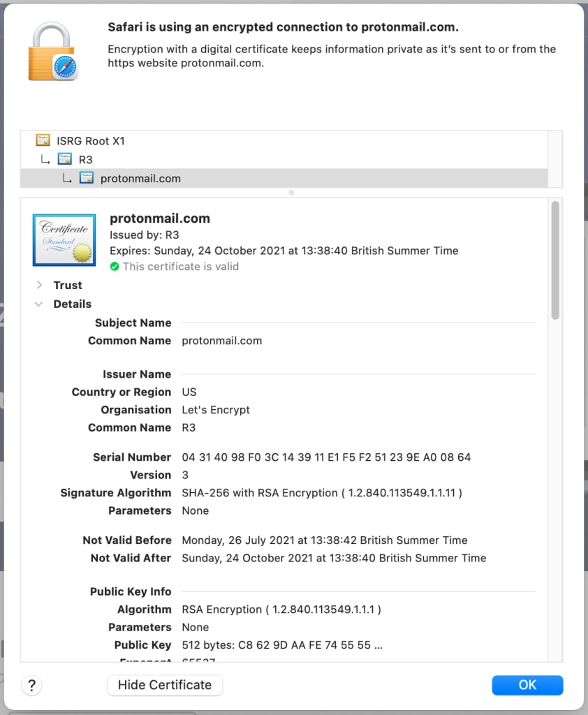Click the Version value 3
588x715 pixels.
point(185,475)
